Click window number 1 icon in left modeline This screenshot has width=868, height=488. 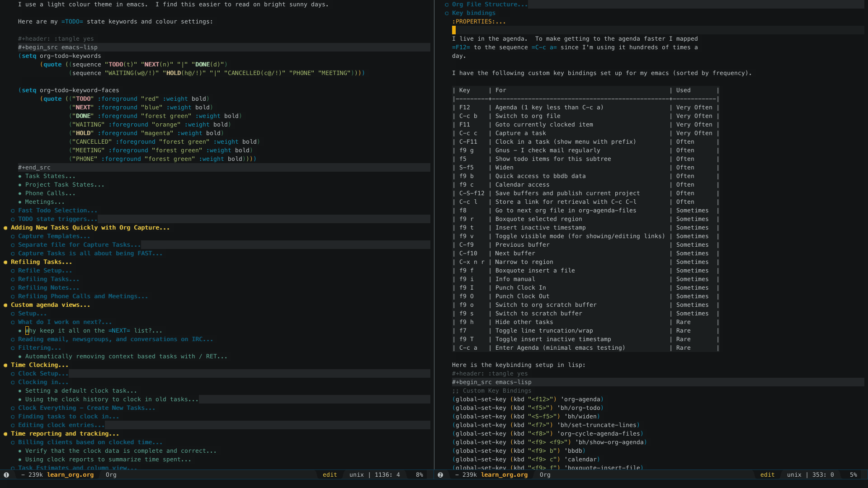click(x=6, y=475)
